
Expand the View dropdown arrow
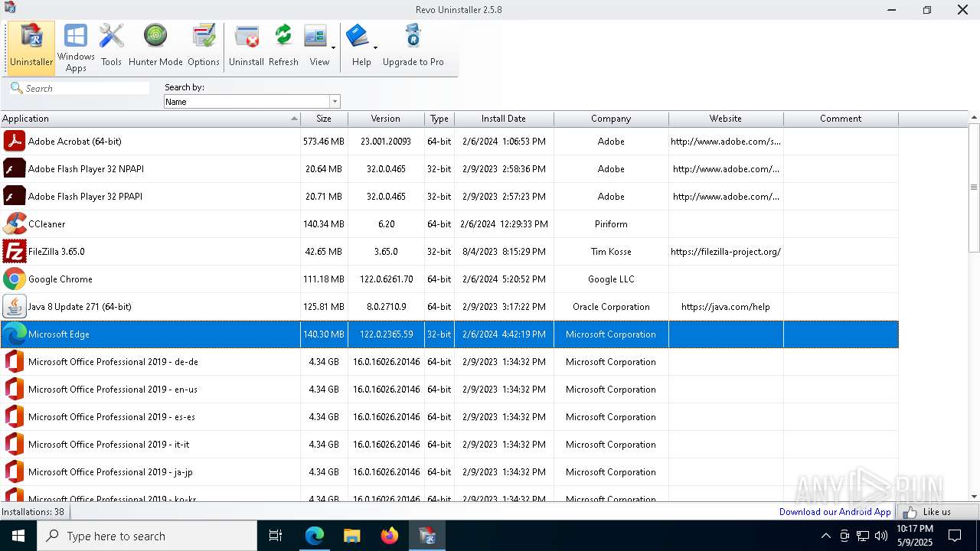[333, 47]
